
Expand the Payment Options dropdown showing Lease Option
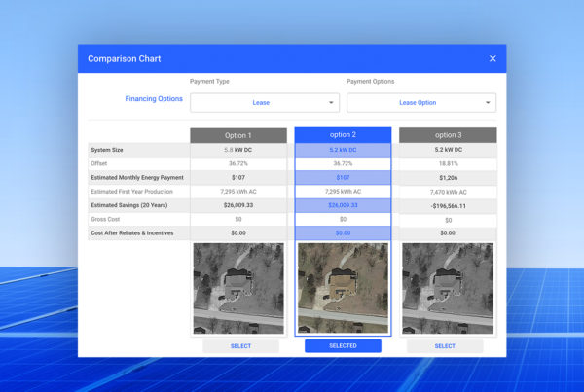pyautogui.click(x=421, y=102)
